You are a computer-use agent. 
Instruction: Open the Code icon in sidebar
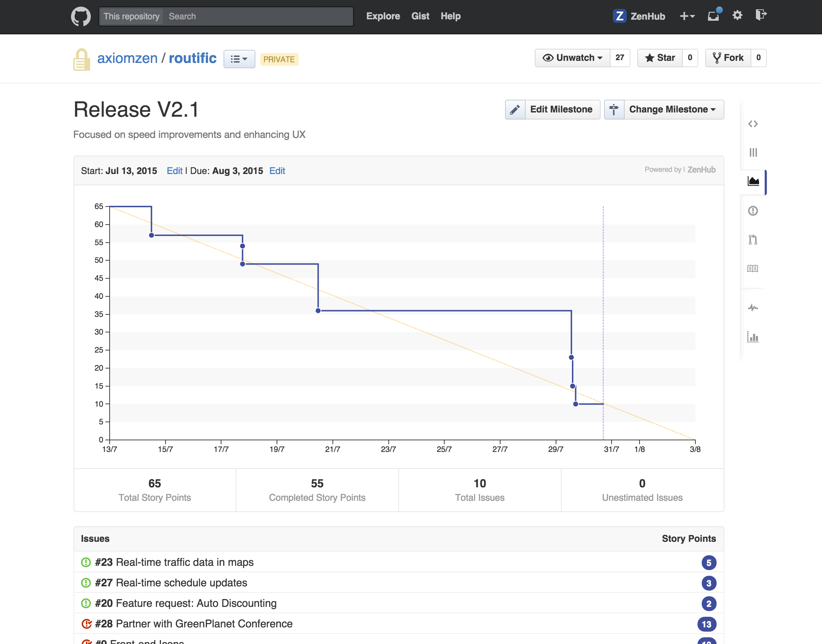pyautogui.click(x=753, y=124)
